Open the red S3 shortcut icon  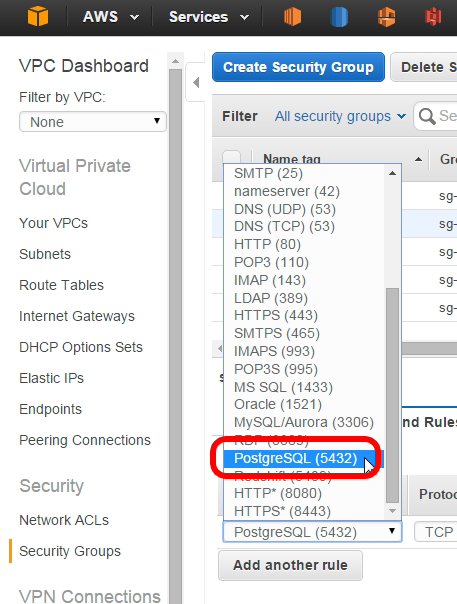(x=433, y=17)
